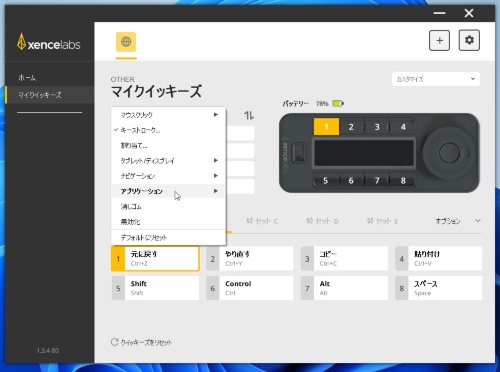Switch to セット E tab

(x=382, y=221)
